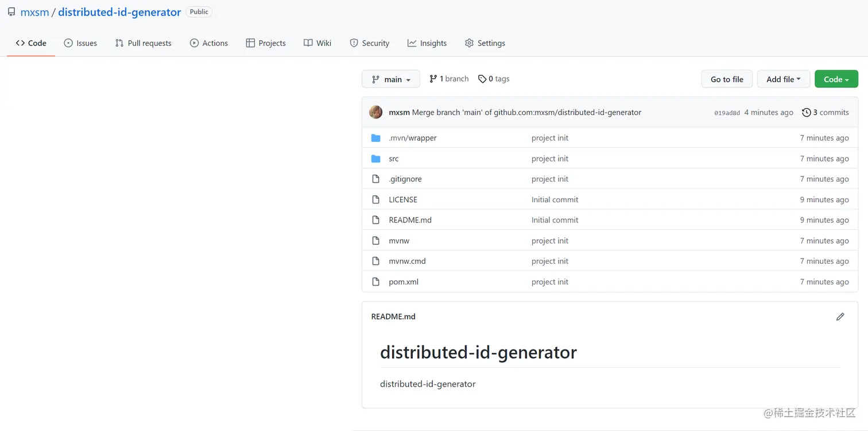Click the .mvn/wrapper folder icon
This screenshot has width=868, height=431.
click(x=376, y=138)
